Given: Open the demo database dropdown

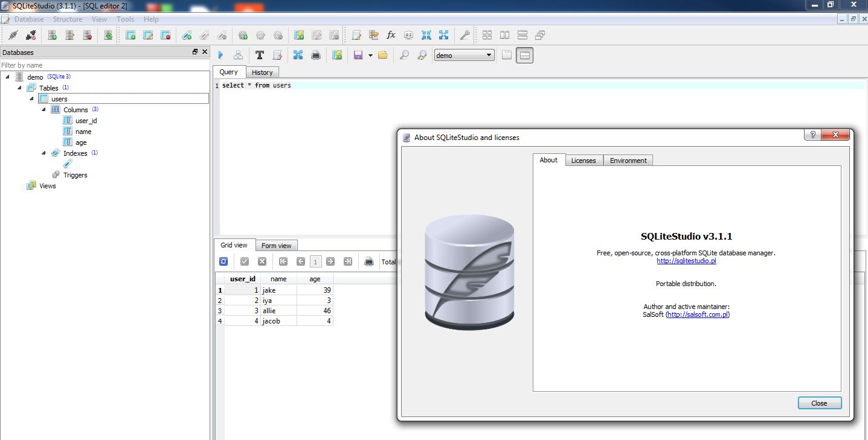Looking at the screenshot, I should pos(490,55).
